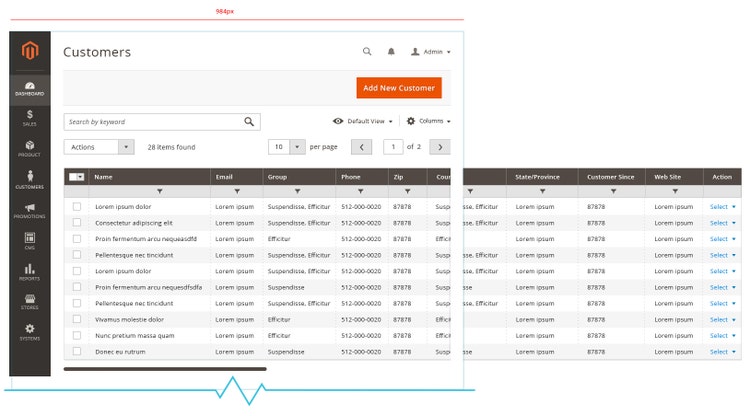Open Systems gear icon in sidebar
The width and height of the screenshot is (750, 416).
tap(30, 331)
